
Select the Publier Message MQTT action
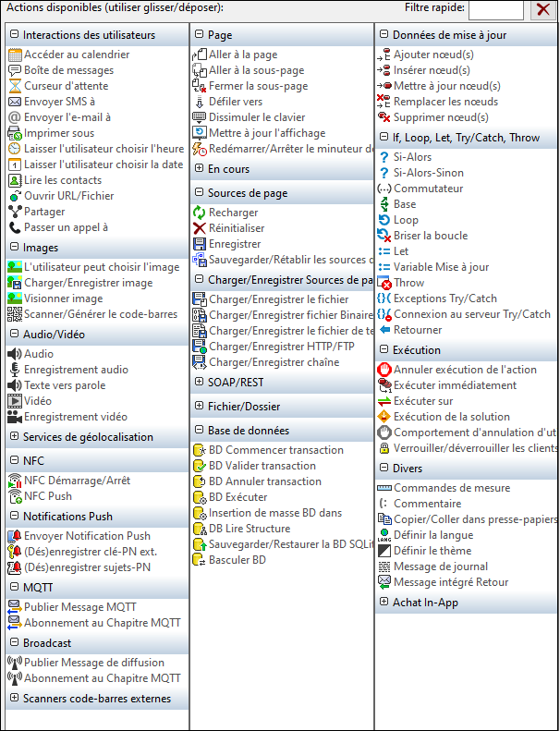(79, 607)
